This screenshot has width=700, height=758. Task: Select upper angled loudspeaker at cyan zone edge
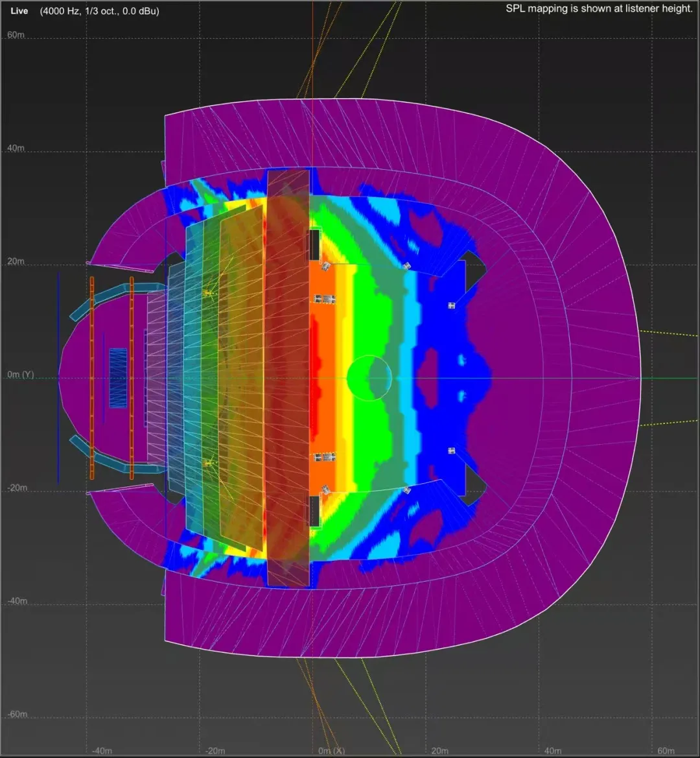pyautogui.click(x=406, y=266)
